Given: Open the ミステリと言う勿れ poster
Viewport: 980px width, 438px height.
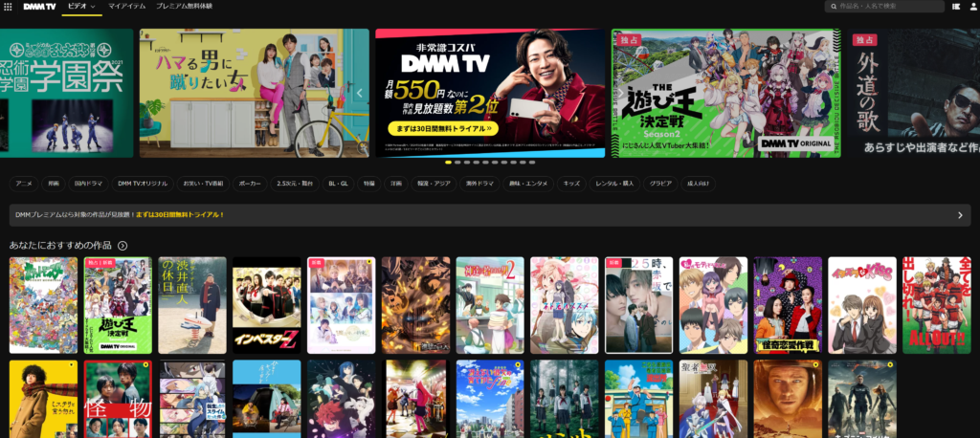Looking at the screenshot, I should tap(43, 399).
